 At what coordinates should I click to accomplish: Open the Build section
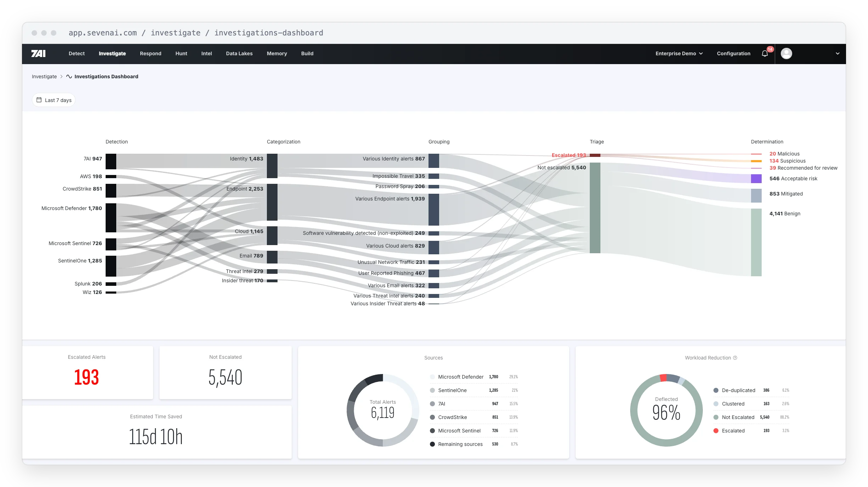point(307,53)
